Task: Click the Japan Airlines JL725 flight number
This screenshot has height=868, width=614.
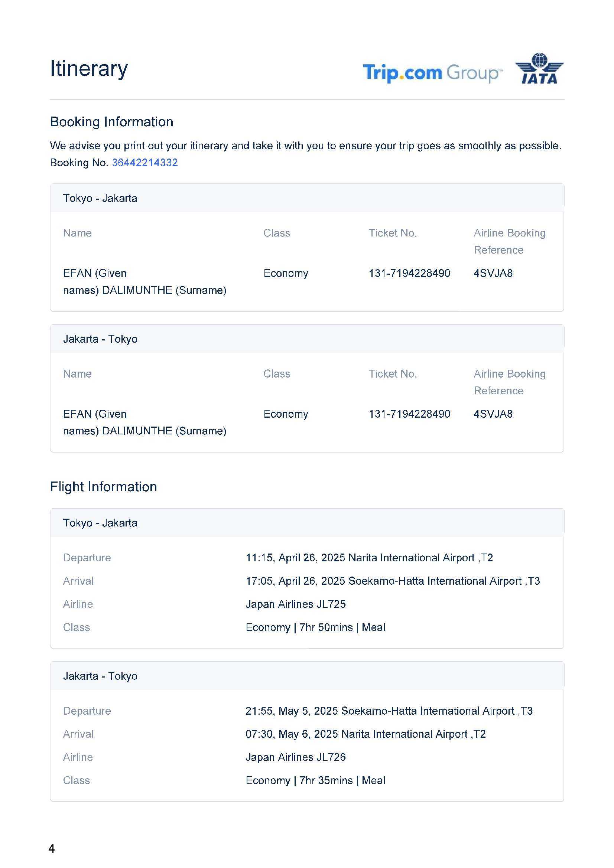Action: click(295, 604)
